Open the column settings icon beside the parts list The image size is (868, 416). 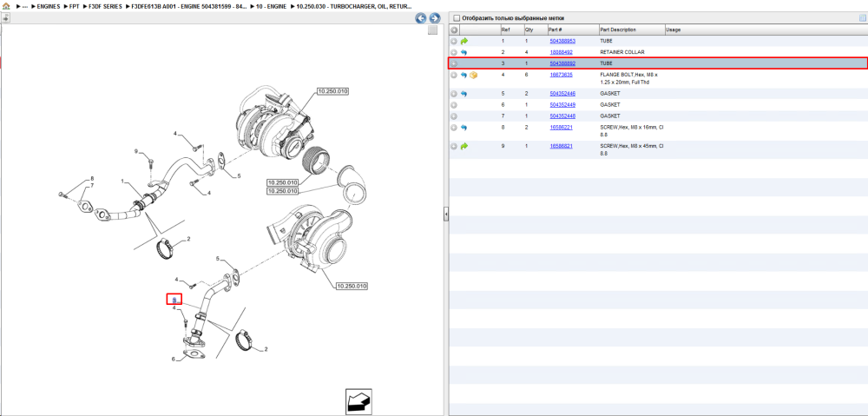(862, 17)
